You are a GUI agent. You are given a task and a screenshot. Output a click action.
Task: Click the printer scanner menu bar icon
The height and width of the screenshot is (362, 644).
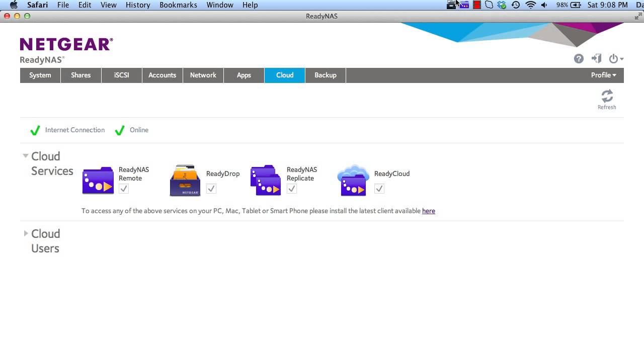pos(451,5)
